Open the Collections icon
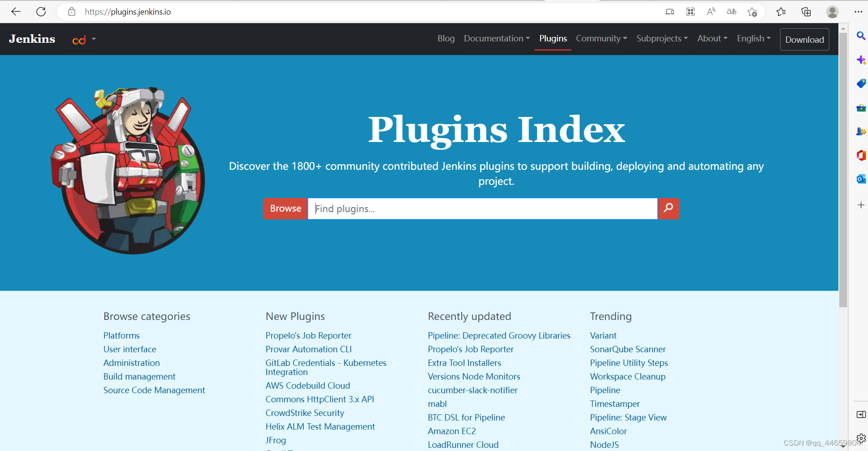Image resolution: width=868 pixels, height=451 pixels. [x=806, y=12]
